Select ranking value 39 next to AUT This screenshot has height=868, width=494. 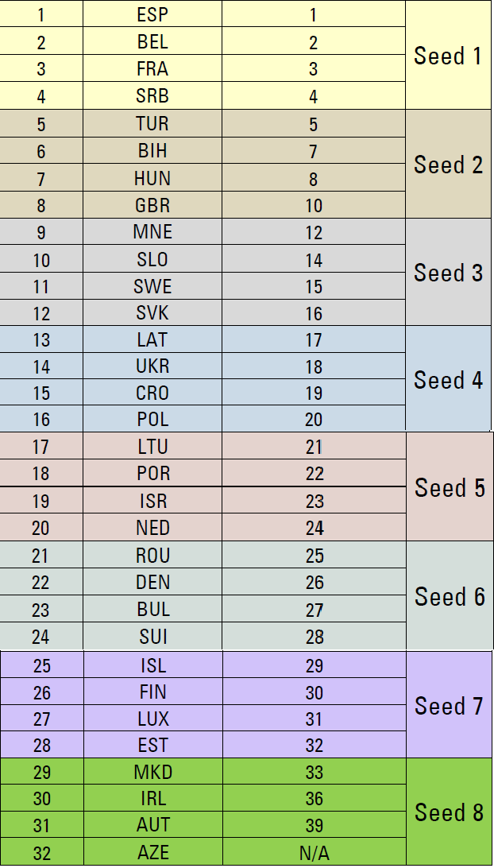(x=314, y=825)
